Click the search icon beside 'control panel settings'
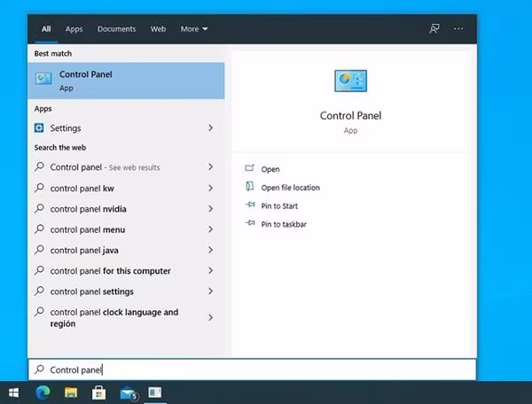Screen dimensions: 532x404 (39, 291)
